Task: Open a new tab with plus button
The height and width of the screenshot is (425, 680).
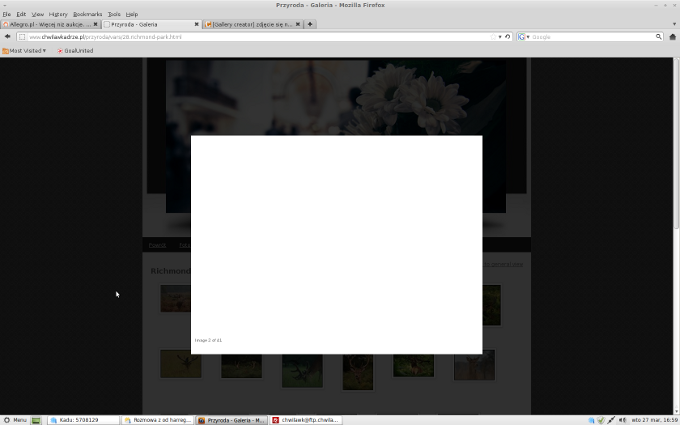Action: tap(311, 24)
